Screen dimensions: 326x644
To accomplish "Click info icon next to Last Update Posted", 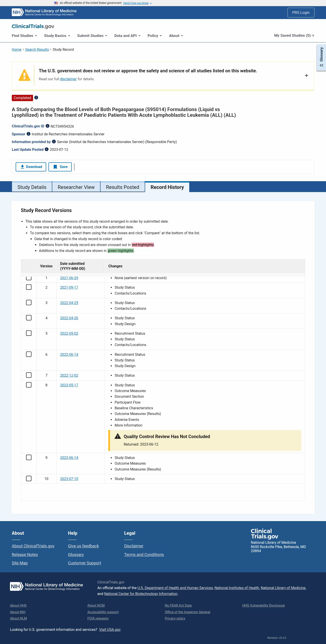I will click(46, 149).
